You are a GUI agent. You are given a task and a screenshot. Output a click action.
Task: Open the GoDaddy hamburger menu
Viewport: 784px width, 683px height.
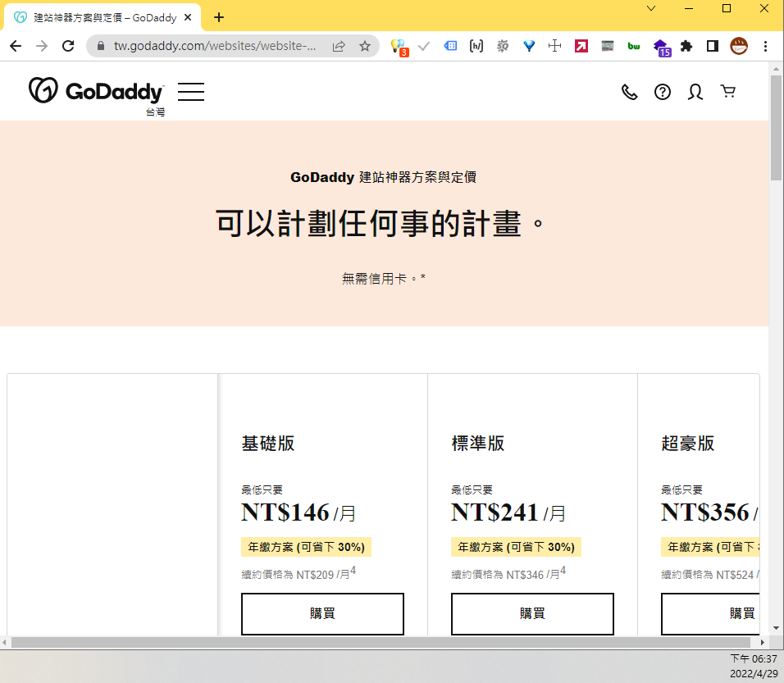(191, 92)
